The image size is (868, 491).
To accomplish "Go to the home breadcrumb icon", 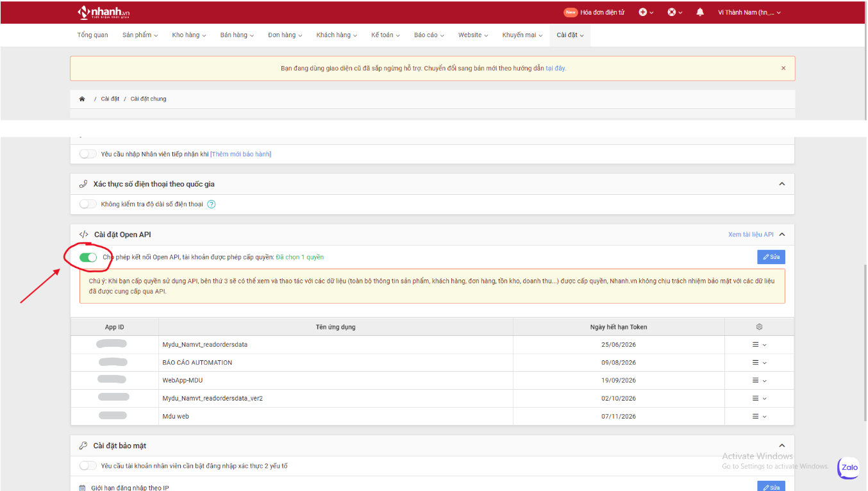I will (x=82, y=99).
